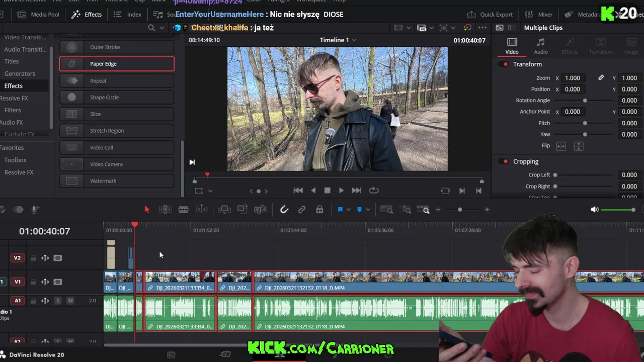Open the Marker color dropdown arrow
This screenshot has width=644, height=362.
coord(368,210)
